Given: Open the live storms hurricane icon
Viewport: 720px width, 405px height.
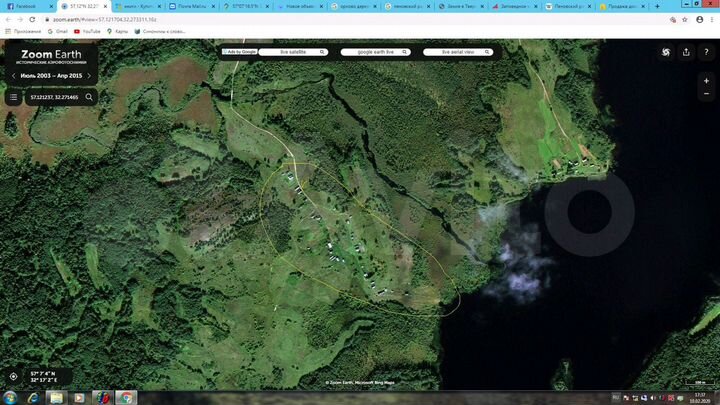Looking at the screenshot, I should pos(666,52).
